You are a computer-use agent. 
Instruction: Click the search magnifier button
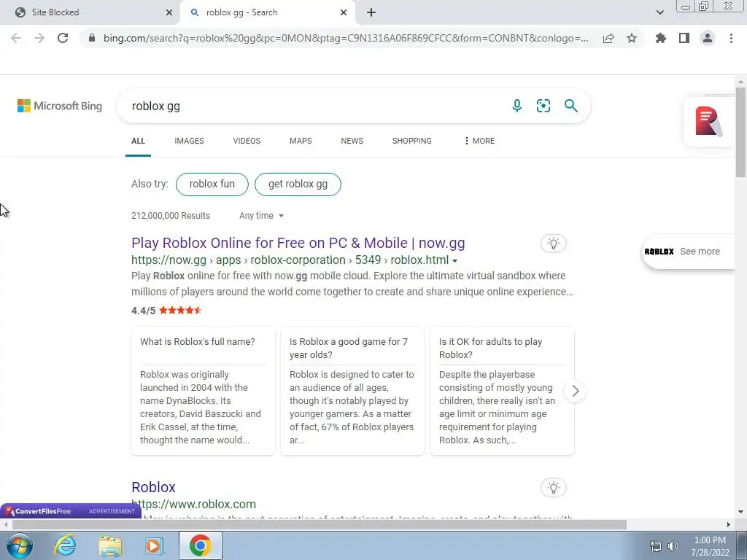570,106
